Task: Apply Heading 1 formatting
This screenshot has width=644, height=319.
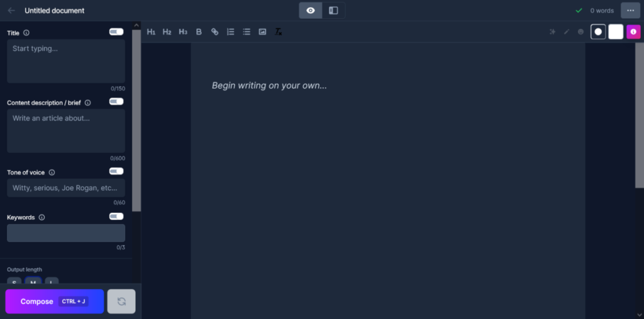Action: coord(151,32)
